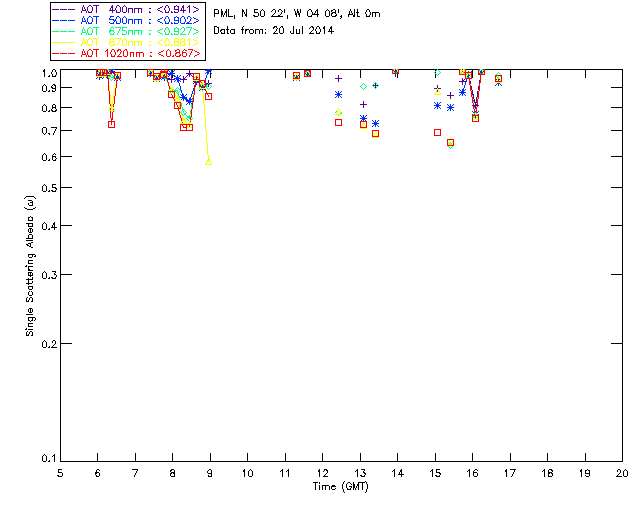Click the Time (GMT) axis label
The height and width of the screenshot is (512, 640).
(x=341, y=487)
